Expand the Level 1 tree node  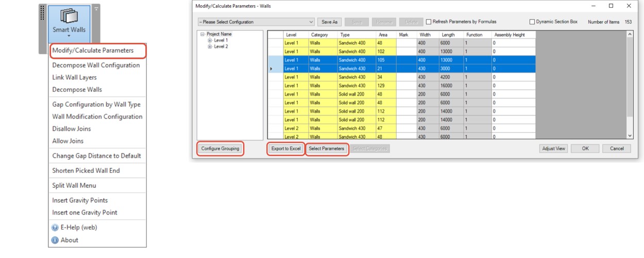pos(210,40)
